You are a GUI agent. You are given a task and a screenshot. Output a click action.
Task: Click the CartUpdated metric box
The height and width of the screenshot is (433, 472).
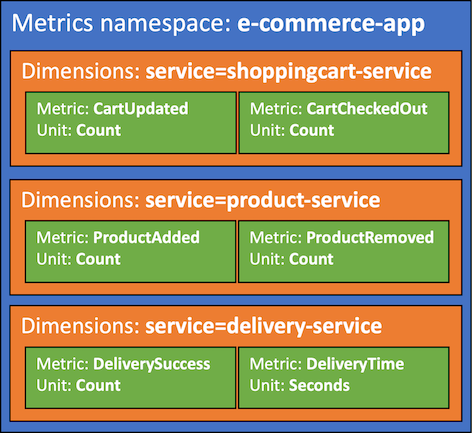coord(131,123)
